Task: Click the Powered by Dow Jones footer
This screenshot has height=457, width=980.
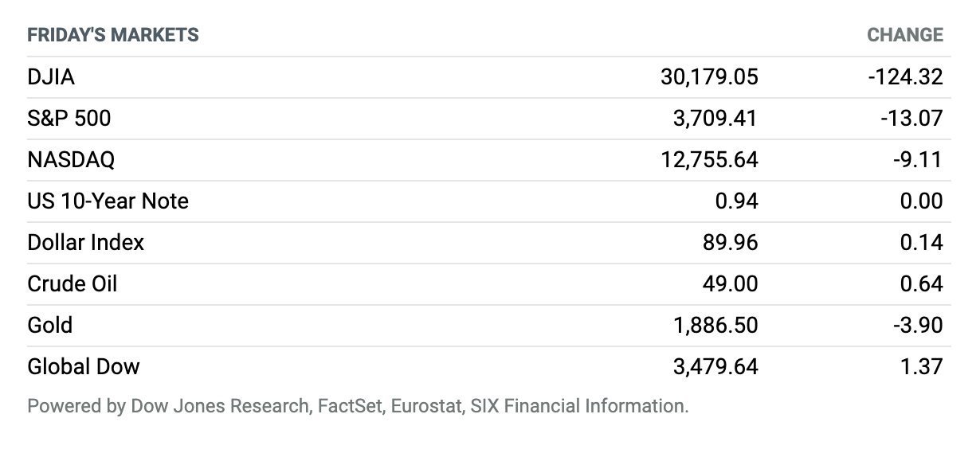Action: pos(359,406)
